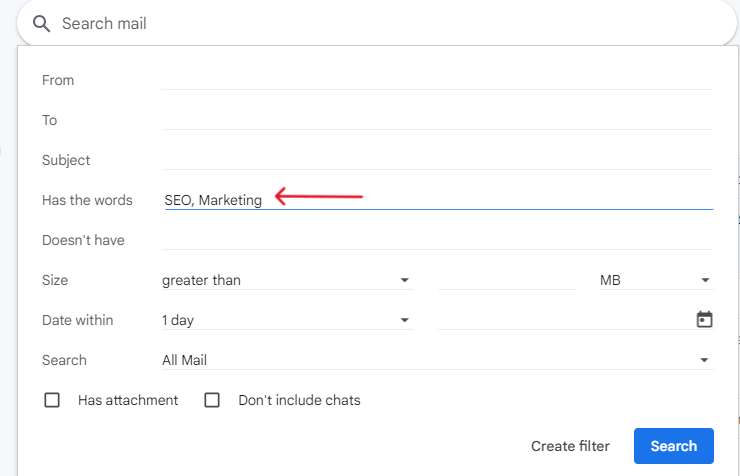Expand the Date within '1 day' dropdown
This screenshot has width=740, height=476.
[x=287, y=320]
